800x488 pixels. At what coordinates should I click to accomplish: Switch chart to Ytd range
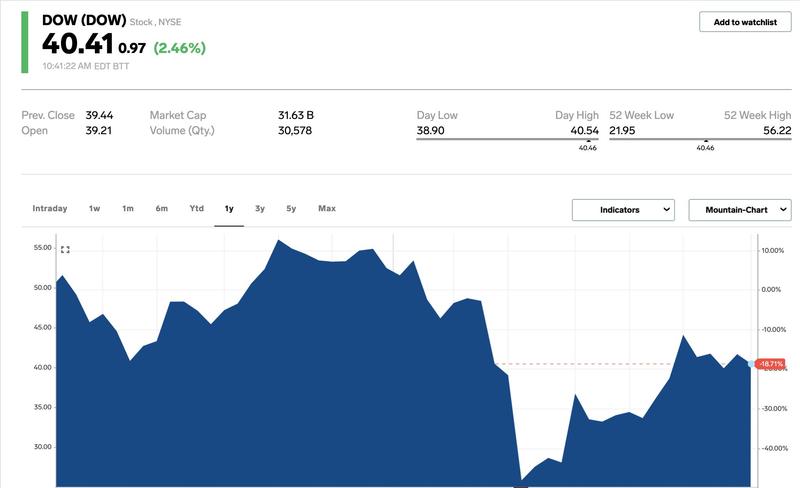coord(196,208)
